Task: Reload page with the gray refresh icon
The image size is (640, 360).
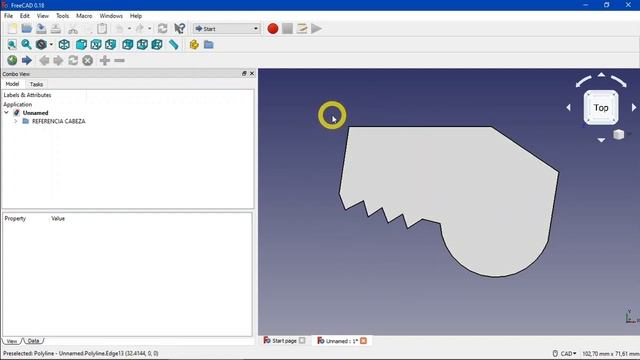Action: point(73,60)
